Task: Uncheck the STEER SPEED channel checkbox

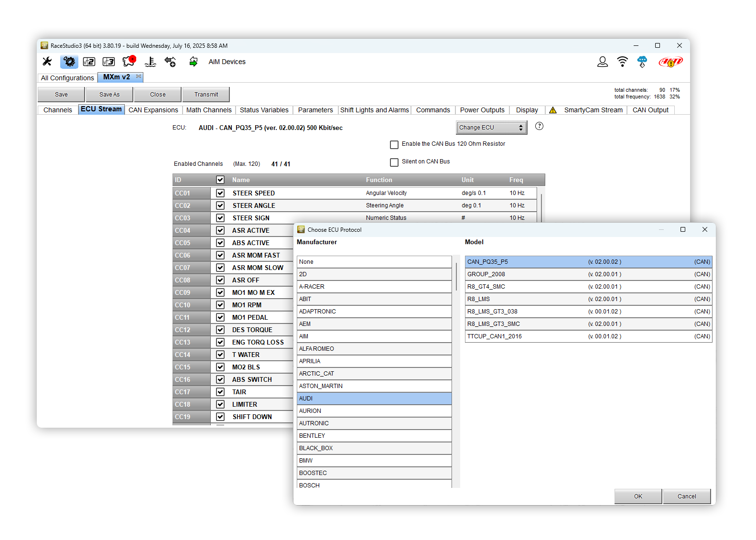Action: click(x=220, y=193)
